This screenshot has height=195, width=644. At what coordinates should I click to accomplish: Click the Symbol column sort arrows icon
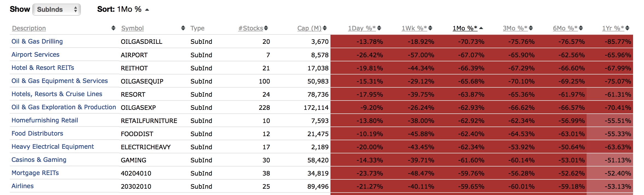[183, 28]
